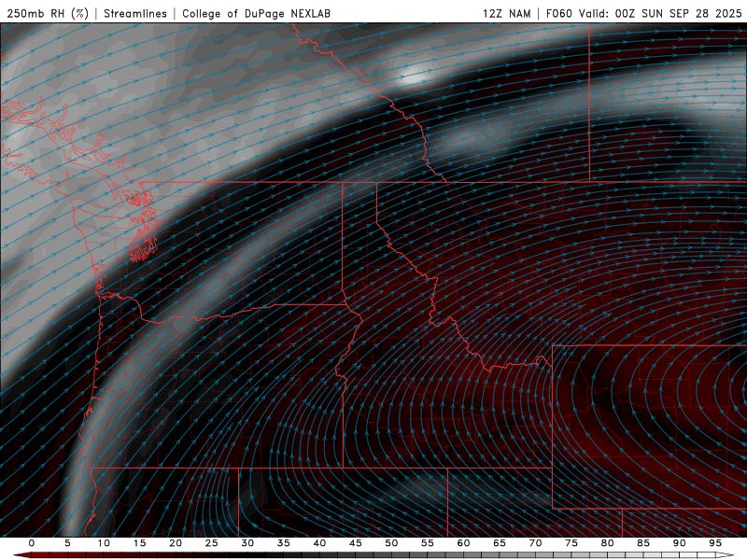Click the '60' colorbar label
The image size is (747, 560).
pos(463,543)
